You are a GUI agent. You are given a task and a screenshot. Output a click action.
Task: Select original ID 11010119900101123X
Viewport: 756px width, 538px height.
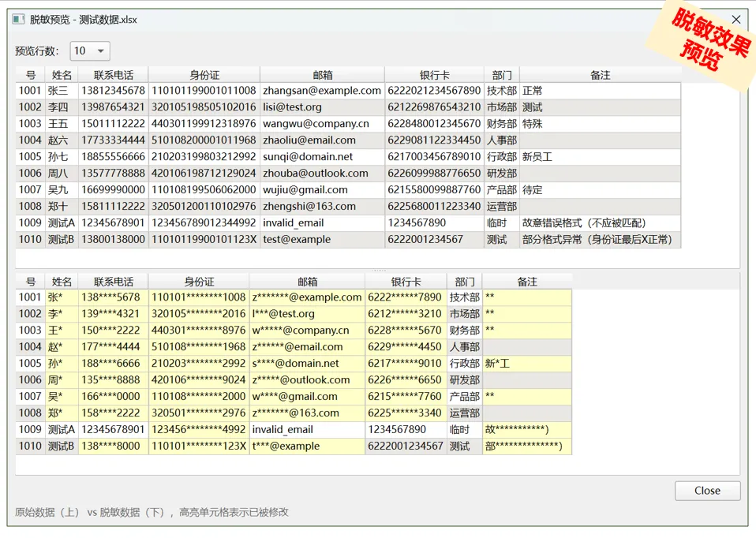pyautogui.click(x=204, y=240)
